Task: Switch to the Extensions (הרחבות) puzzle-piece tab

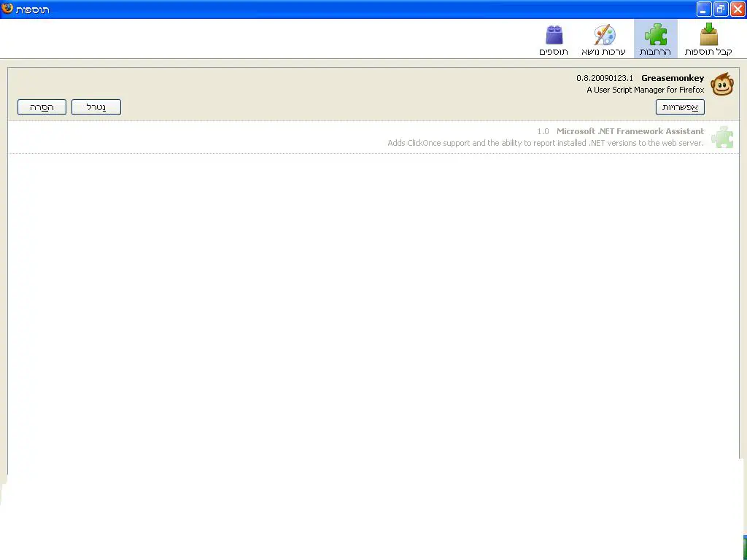Action: pos(655,39)
